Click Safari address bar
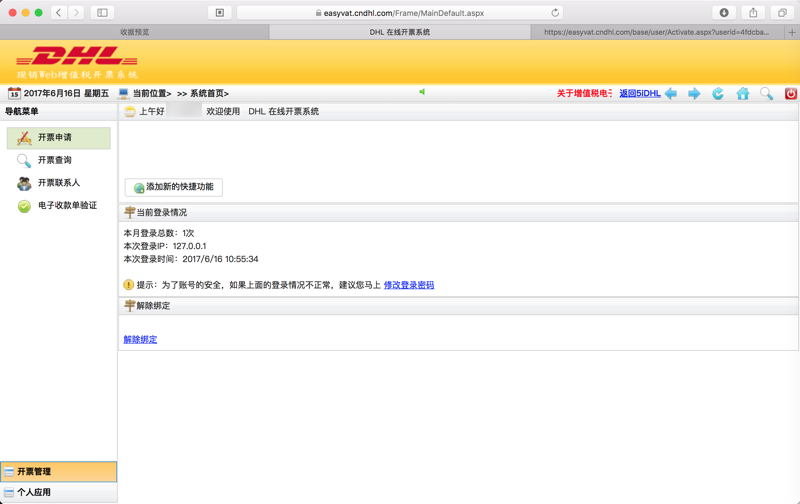This screenshot has width=800, height=504. click(401, 13)
